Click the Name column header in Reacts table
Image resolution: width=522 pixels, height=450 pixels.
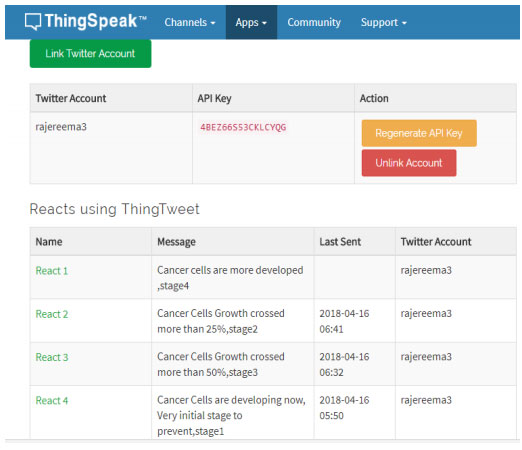(49, 242)
